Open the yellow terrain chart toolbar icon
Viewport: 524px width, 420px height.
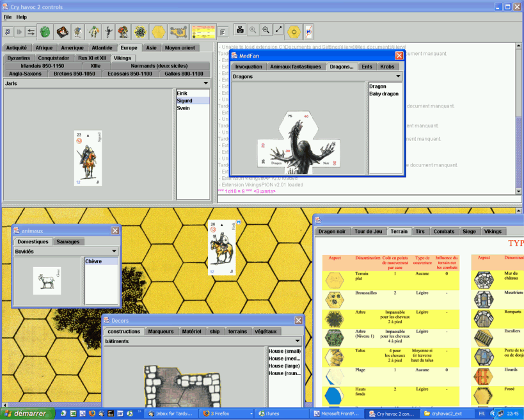[x=203, y=32]
